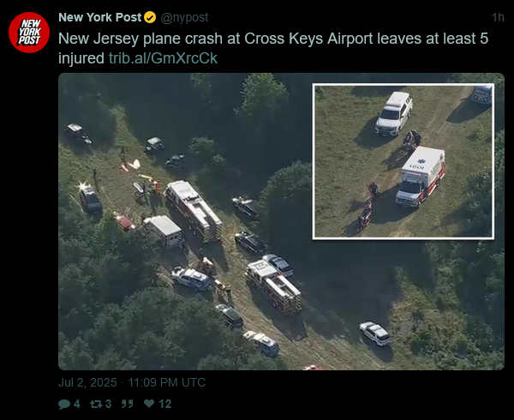Click the white SUV in inset photo

[x=394, y=113]
